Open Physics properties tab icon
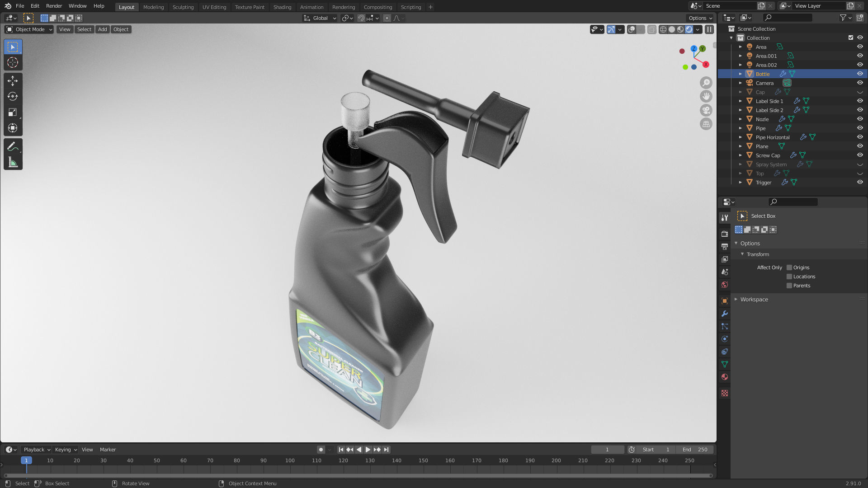Viewport: 868px width, 488px height. tap(725, 339)
